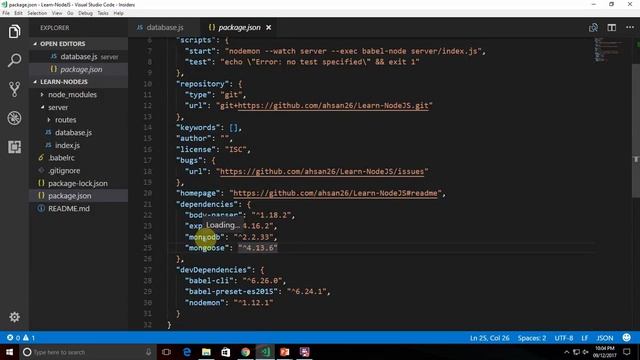Image resolution: width=640 pixels, height=360 pixels.
Task: Open File Explorer from the taskbar
Action: pos(206,352)
